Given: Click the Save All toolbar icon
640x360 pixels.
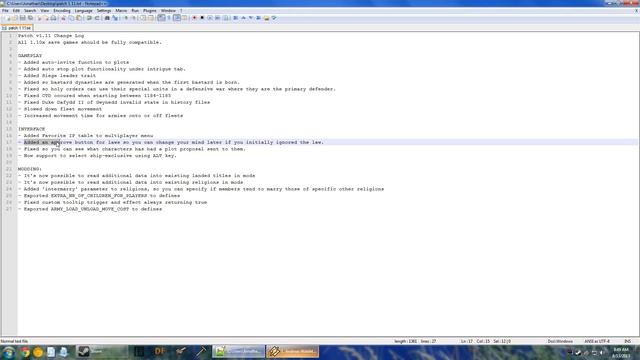Looking at the screenshot, I should coord(30,18).
